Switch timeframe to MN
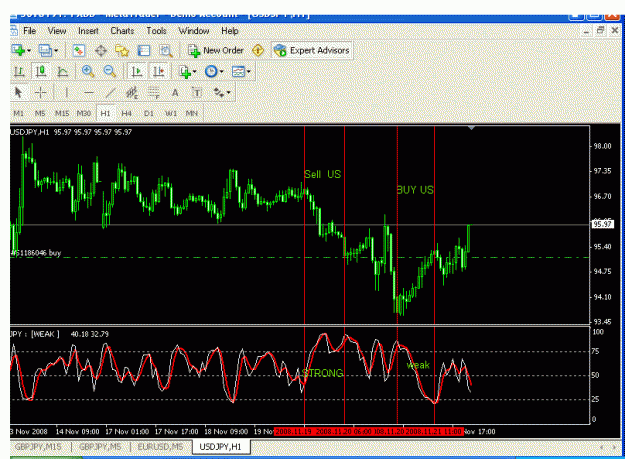The height and width of the screenshot is (459, 625). (x=192, y=114)
